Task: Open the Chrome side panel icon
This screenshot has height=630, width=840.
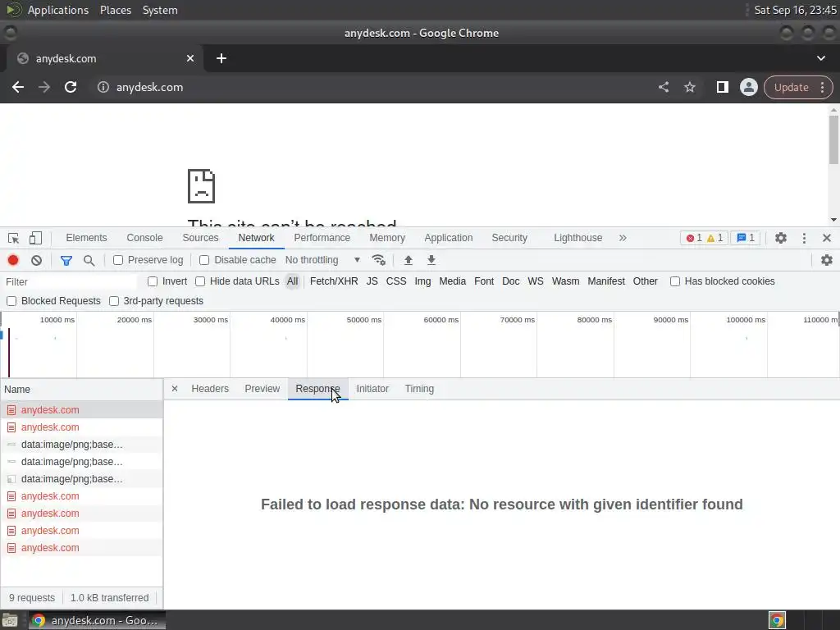Action: point(722,87)
